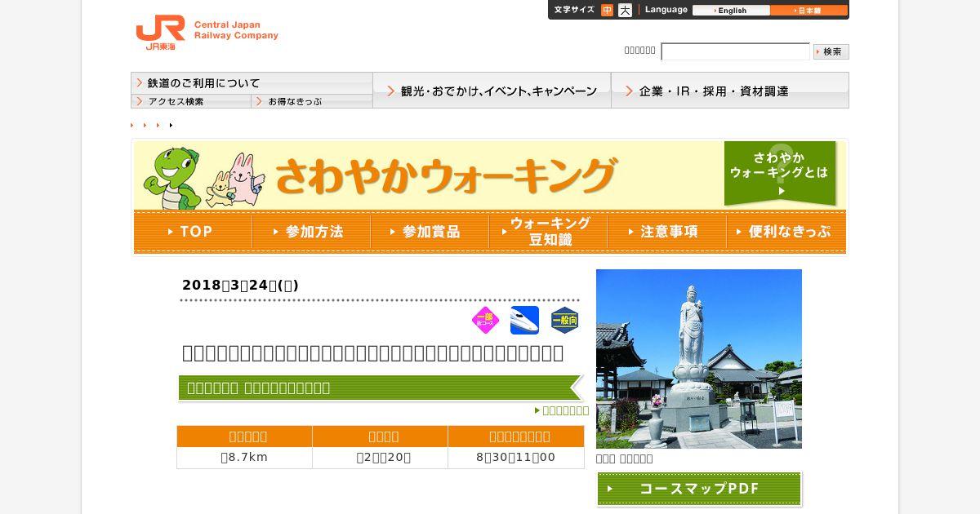Go to the TOP tab
The width and height of the screenshot is (980, 514).
pos(193,232)
